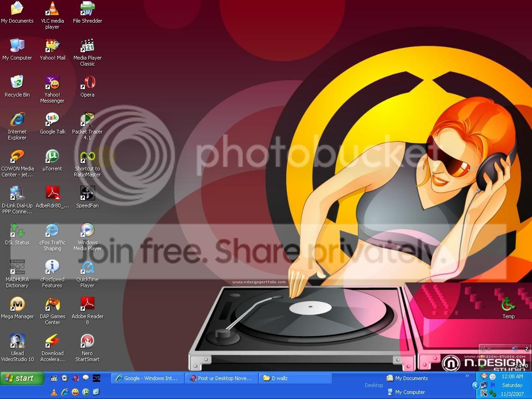Launch QuickTime Player desktop shortcut

tap(87, 274)
